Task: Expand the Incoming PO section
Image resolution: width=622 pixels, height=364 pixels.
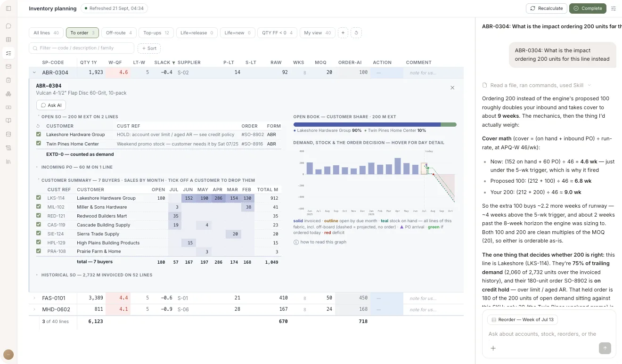Action: [74, 167]
